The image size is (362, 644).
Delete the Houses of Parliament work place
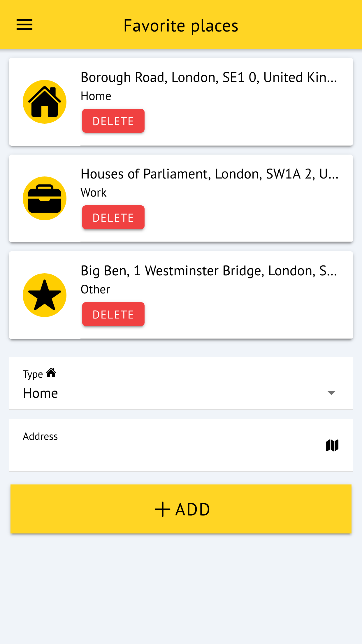[x=113, y=218]
